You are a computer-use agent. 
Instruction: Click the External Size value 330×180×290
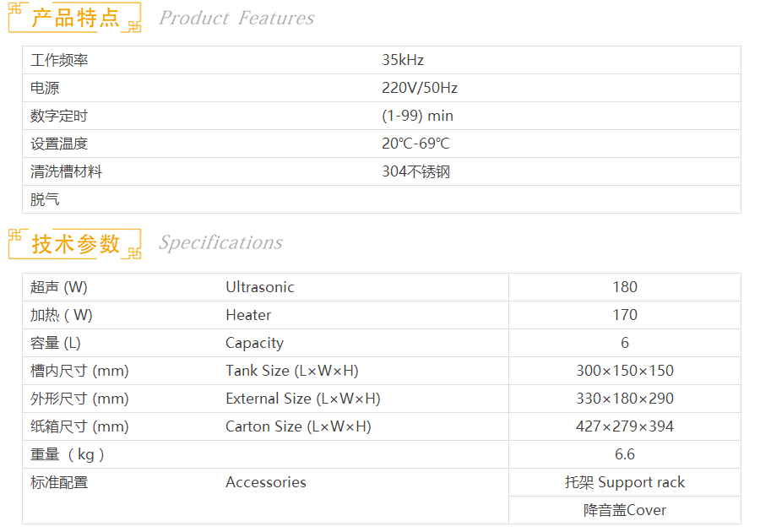(625, 399)
